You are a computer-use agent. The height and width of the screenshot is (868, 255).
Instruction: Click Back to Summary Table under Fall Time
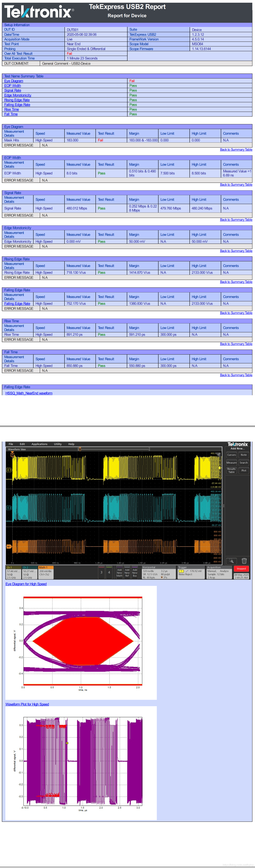click(x=236, y=375)
